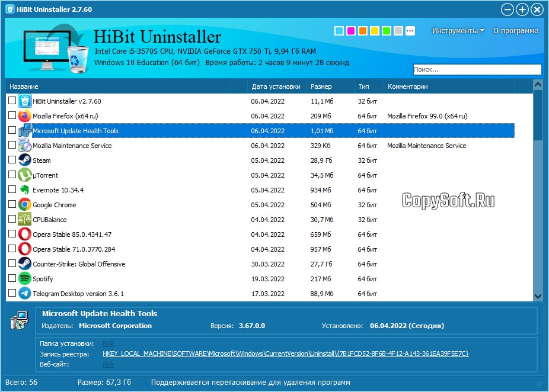Tick the Evernote 10.34.4 checkbox

click(x=12, y=189)
